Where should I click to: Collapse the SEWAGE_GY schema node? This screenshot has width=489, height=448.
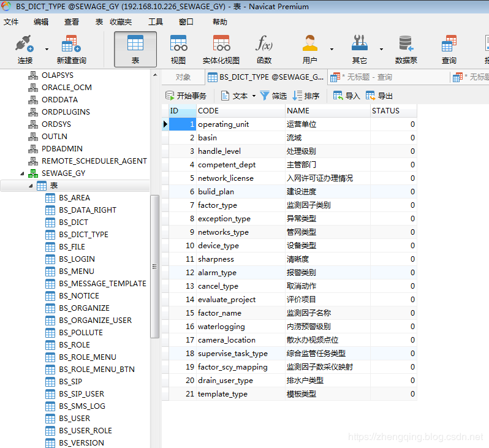pyautogui.click(x=23, y=173)
